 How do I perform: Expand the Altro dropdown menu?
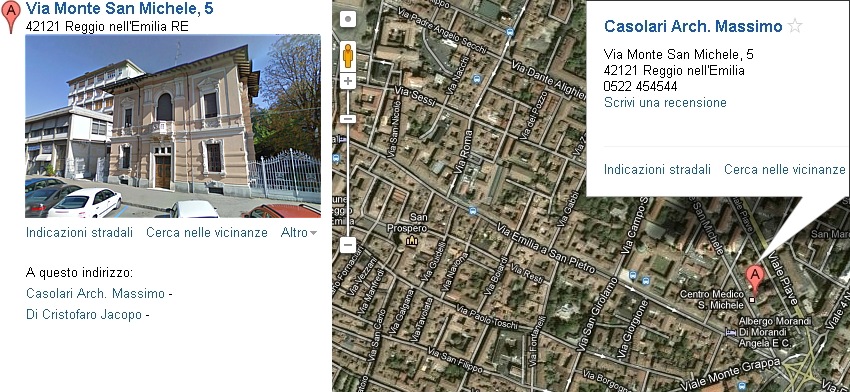pyautogui.click(x=299, y=233)
